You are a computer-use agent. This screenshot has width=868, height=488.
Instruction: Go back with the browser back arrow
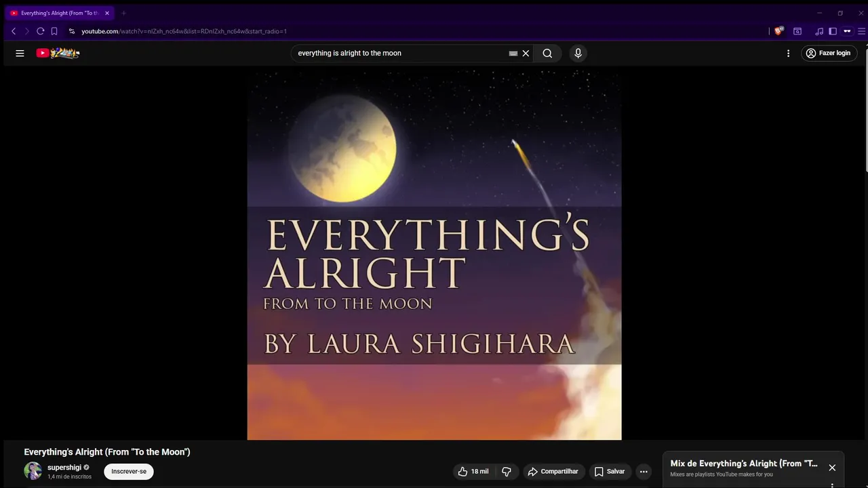[14, 31]
